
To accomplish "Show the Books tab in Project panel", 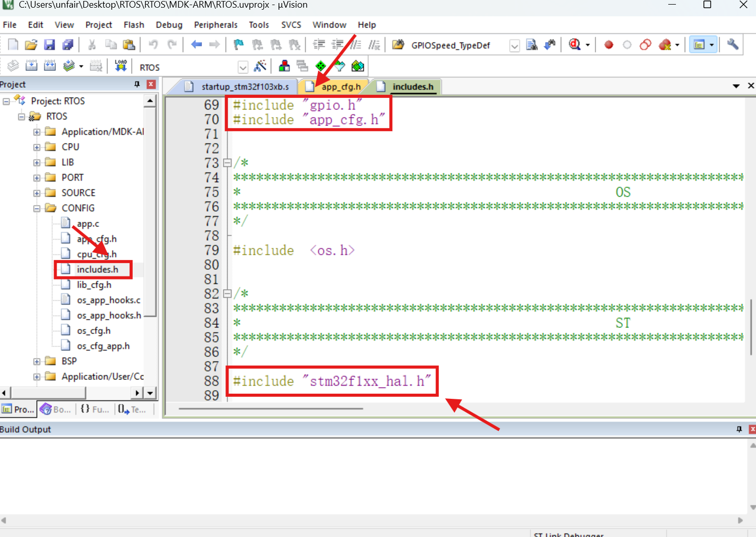I will [56, 409].
